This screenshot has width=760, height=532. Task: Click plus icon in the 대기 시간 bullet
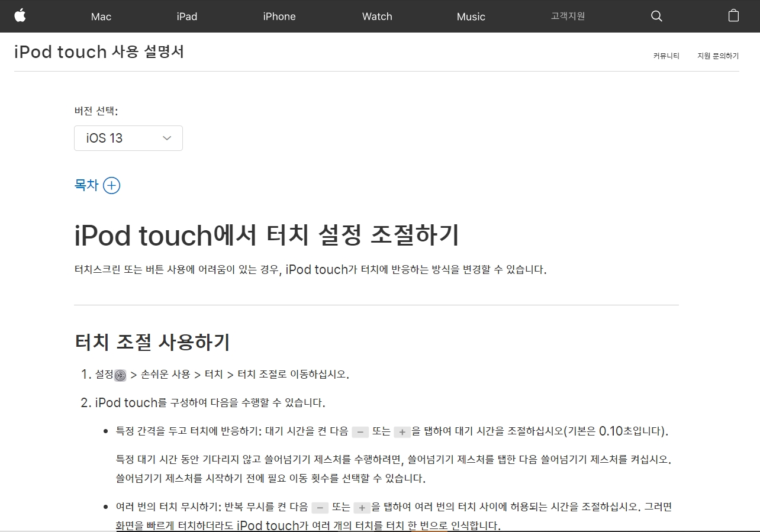[402, 432]
